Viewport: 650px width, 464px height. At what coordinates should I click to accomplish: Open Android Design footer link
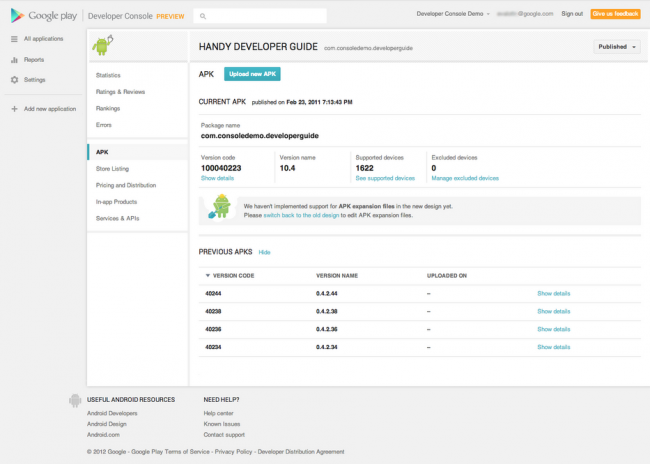(x=107, y=424)
